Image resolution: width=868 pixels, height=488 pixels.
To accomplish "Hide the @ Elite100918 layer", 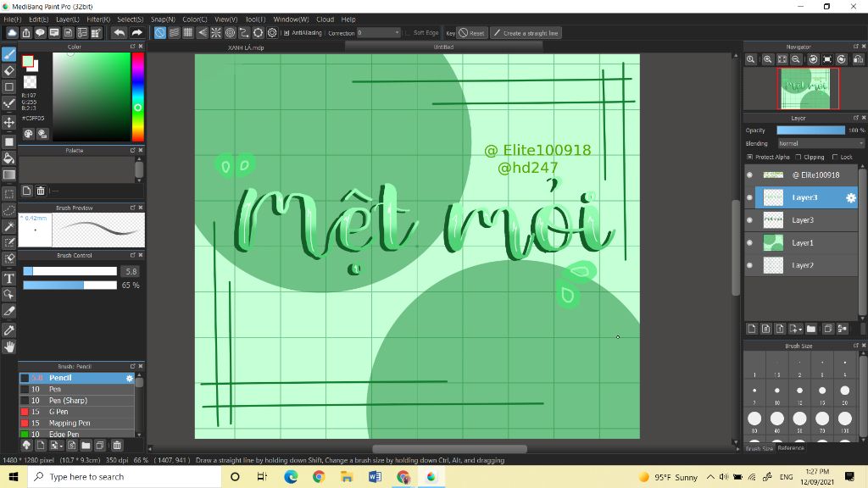I will pos(749,175).
